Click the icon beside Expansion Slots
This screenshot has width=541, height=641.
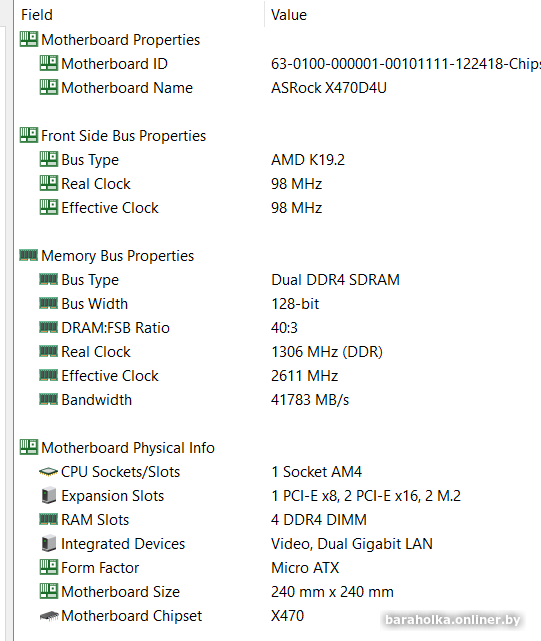(x=49, y=495)
